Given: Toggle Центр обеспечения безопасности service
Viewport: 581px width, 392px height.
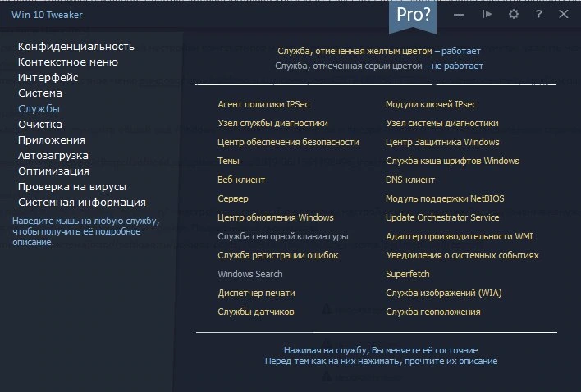Looking at the screenshot, I should 288,142.
